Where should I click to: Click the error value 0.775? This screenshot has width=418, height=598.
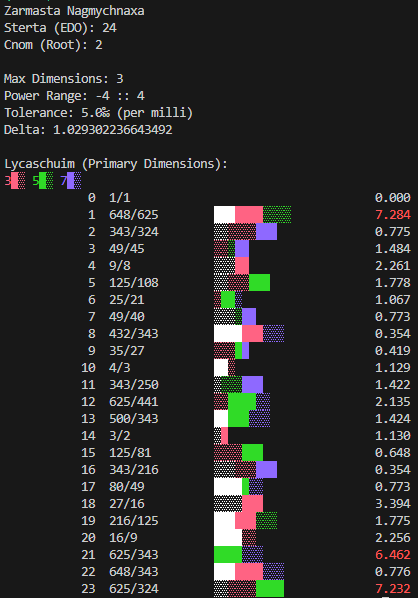(x=393, y=232)
